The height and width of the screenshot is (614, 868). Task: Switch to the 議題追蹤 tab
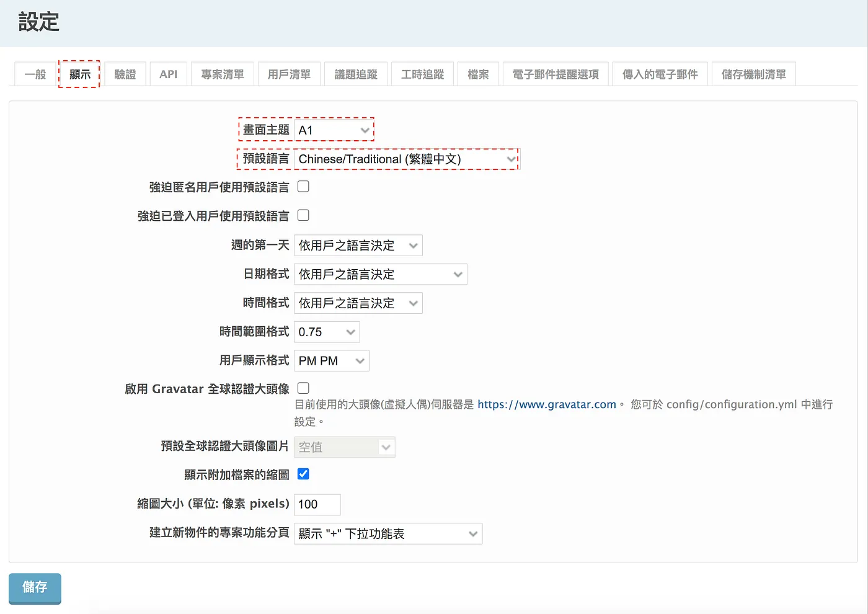356,74
